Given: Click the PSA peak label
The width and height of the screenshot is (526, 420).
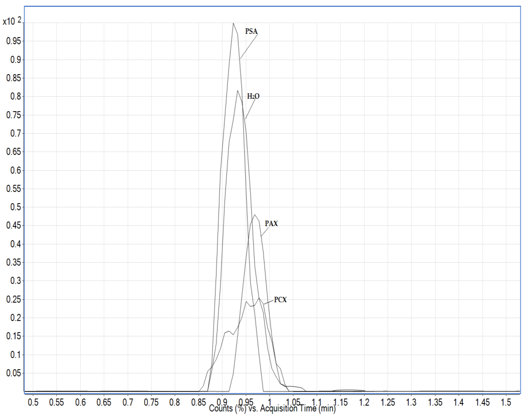Looking at the screenshot, I should point(251,31).
